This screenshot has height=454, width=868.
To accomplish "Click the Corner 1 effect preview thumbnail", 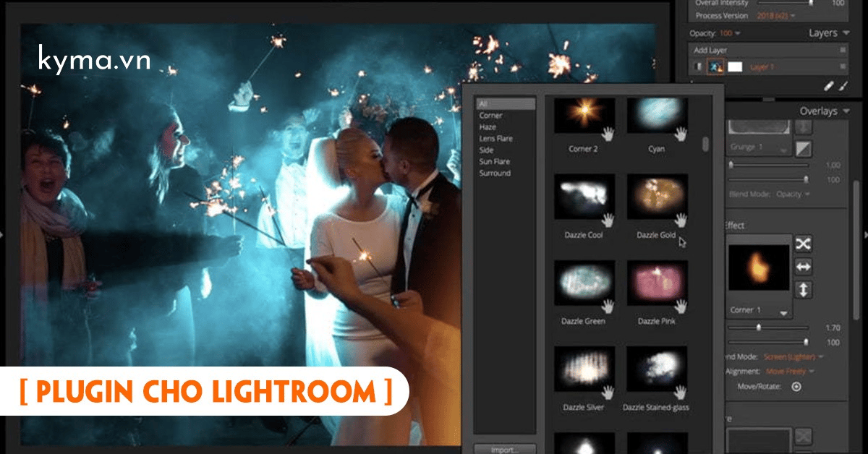I will [x=759, y=267].
